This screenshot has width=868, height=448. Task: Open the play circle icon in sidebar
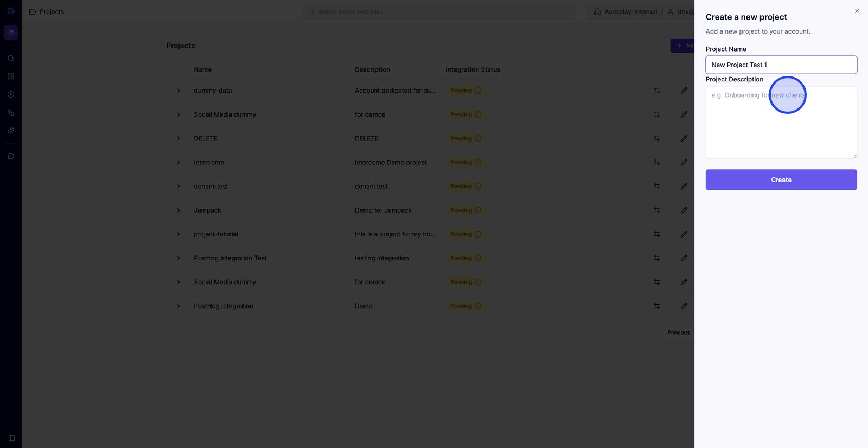tap(11, 94)
